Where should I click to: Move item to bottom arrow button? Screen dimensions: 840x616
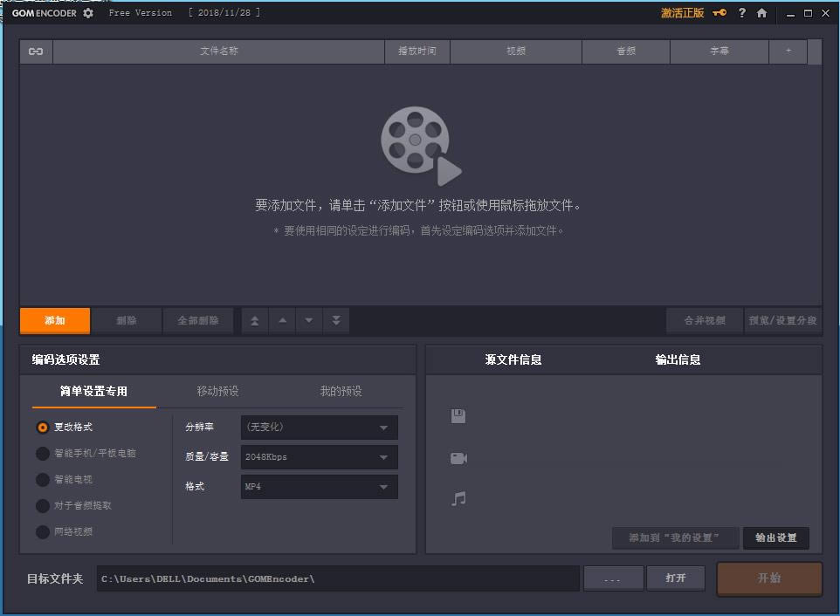tap(336, 320)
